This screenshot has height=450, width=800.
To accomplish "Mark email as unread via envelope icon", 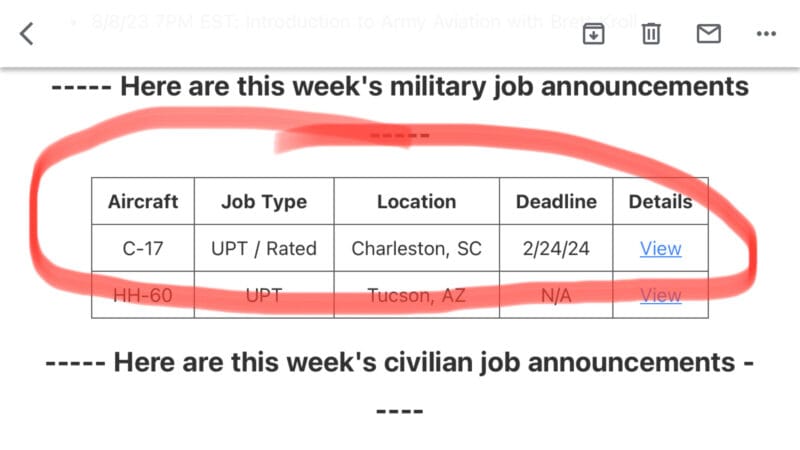I will click(708, 33).
